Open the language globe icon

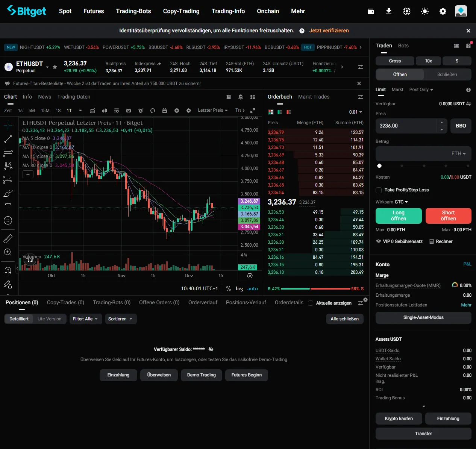click(407, 11)
